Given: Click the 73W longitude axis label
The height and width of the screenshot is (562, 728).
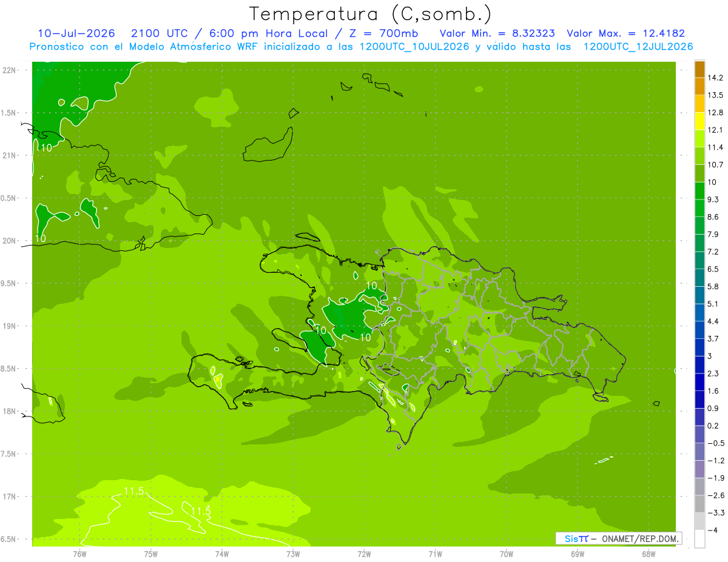Looking at the screenshot, I should (x=292, y=554).
